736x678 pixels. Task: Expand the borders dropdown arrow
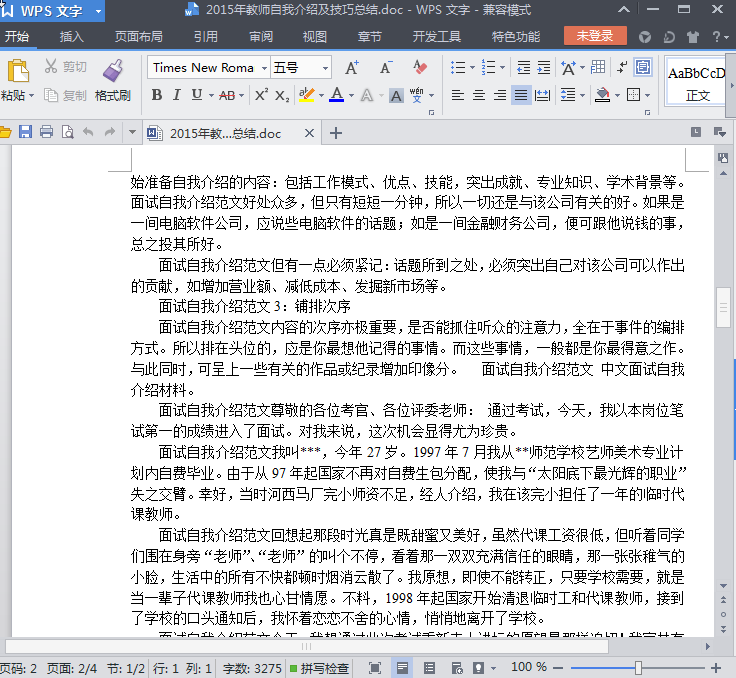tap(648, 96)
